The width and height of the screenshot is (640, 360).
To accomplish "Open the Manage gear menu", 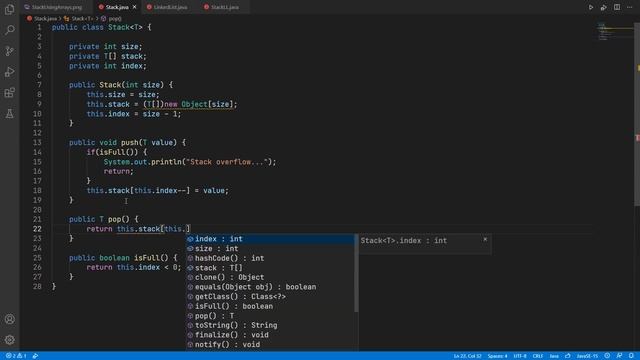I will tap(9, 340).
